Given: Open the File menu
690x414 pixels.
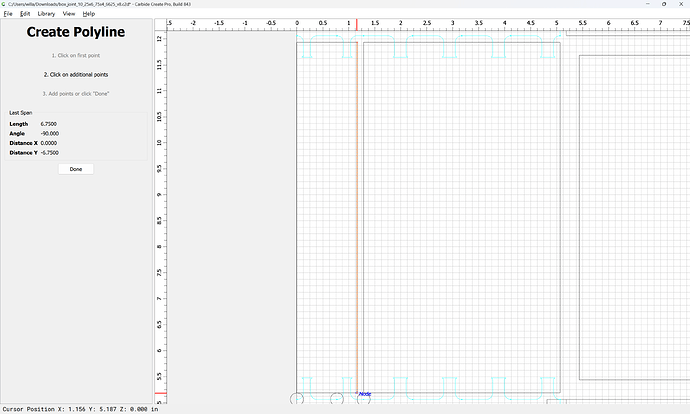Looking at the screenshot, I should (8, 14).
